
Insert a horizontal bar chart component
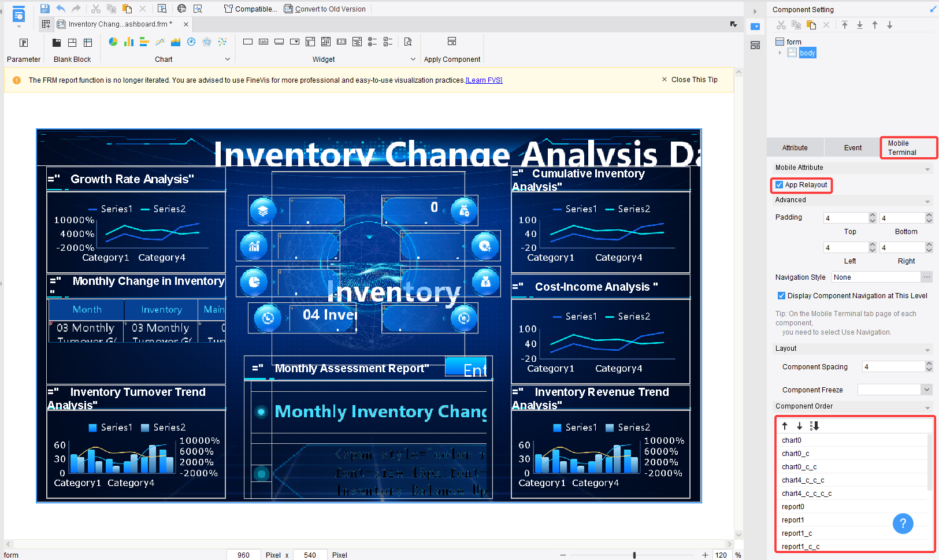144,42
